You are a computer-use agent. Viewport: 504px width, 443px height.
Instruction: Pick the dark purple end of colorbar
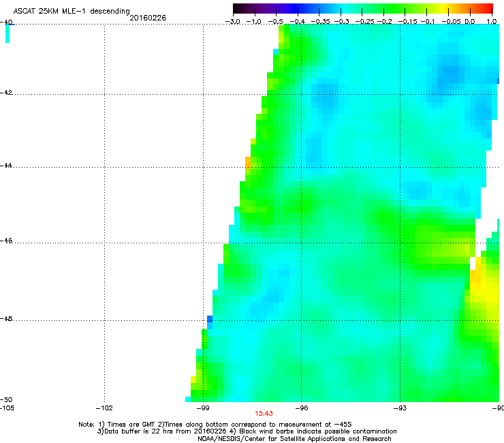(x=240, y=9)
